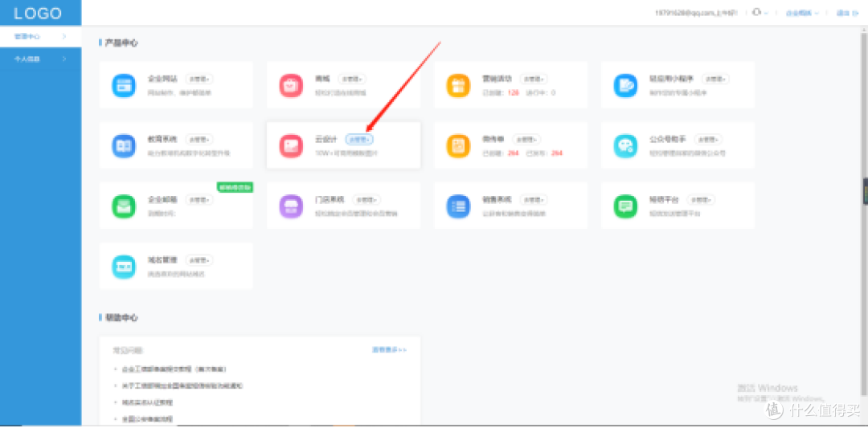This screenshot has height=428, width=868.
Task: Open the 微传单 flyer icon
Action: [458, 146]
